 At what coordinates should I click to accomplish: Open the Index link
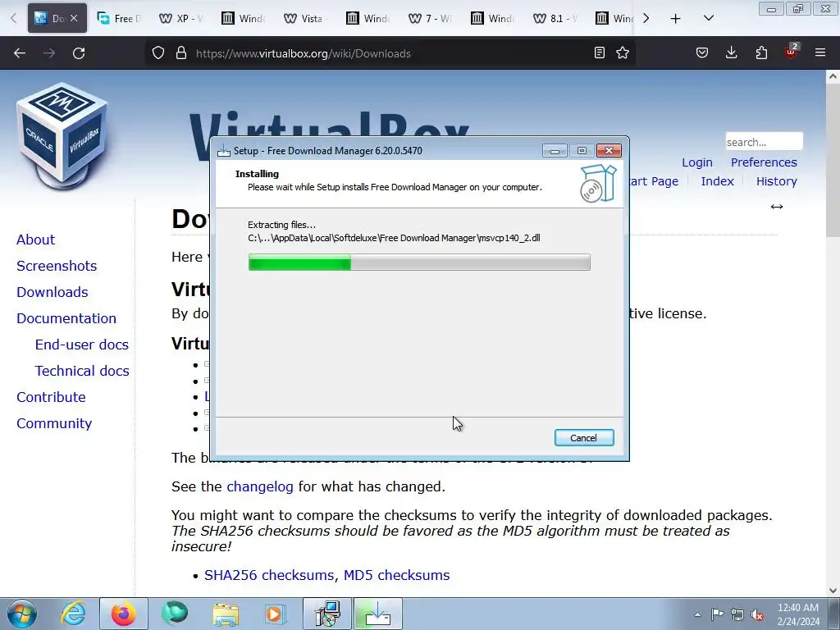(x=717, y=181)
